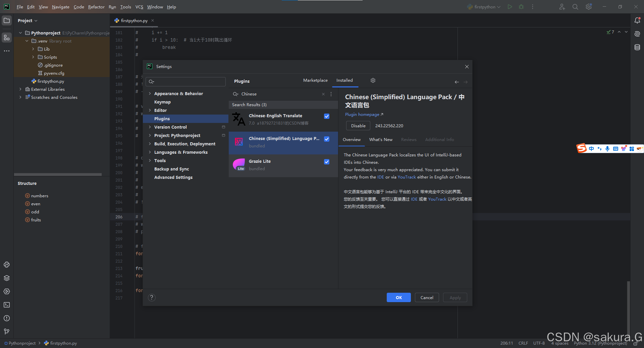Expand Build, Execution, Deployment settings
Image resolution: width=644 pixels, height=348 pixels.
tap(150, 144)
